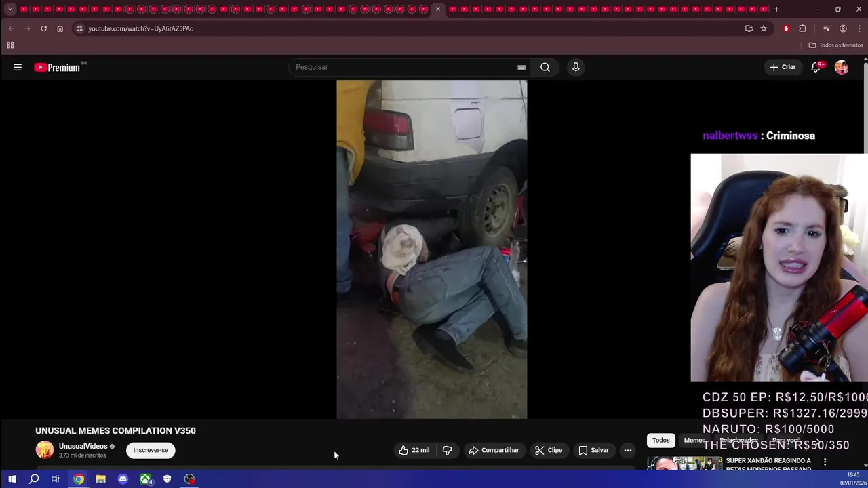Save video with the Salvar button
Viewport: 868px width, 488px height.
[593, 450]
